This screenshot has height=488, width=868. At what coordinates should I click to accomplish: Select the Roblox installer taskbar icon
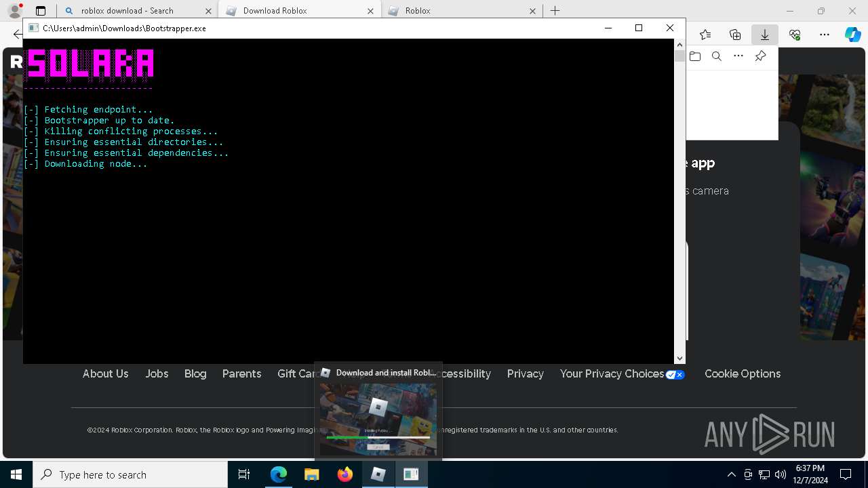[x=378, y=474]
